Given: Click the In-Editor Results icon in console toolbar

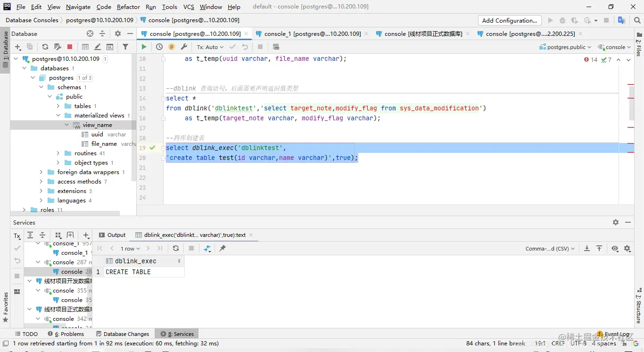Looking at the screenshot, I should 276,47.
